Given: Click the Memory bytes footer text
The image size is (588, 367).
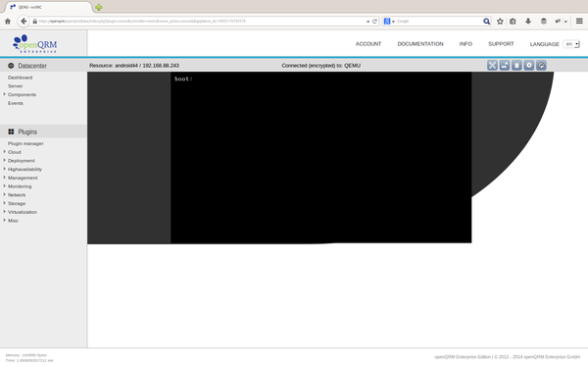Looking at the screenshot, I should tap(25, 355).
